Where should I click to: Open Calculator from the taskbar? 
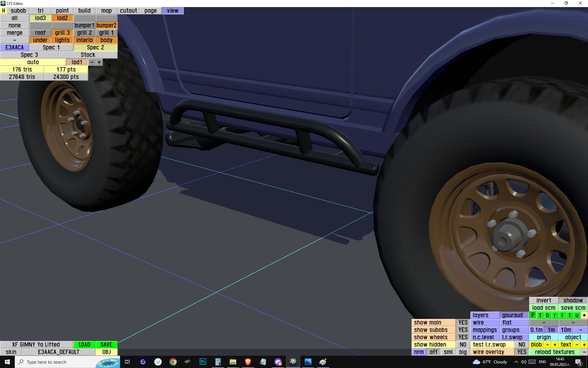[218, 362]
